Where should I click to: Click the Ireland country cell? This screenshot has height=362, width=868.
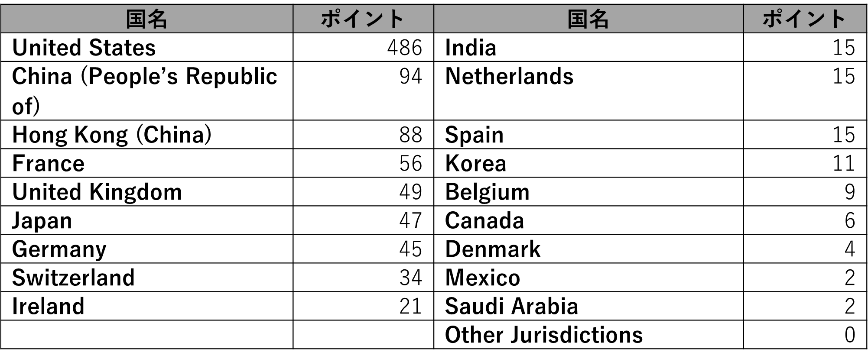click(x=147, y=306)
